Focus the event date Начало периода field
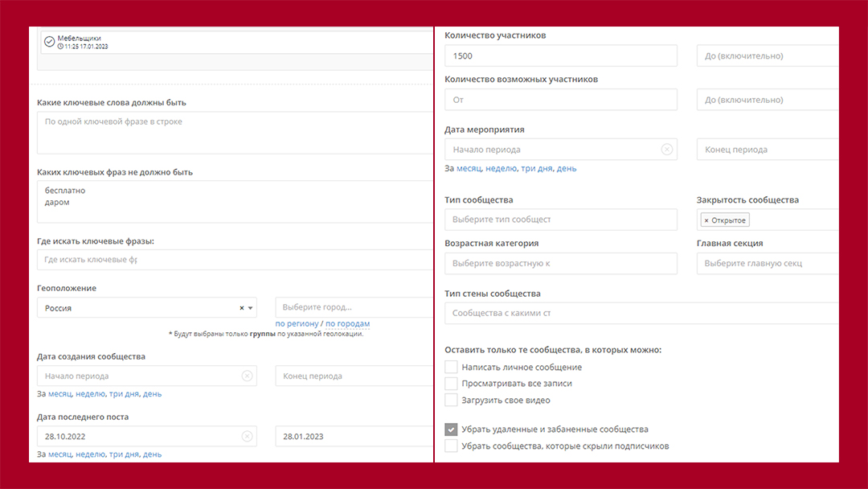The image size is (868, 489). pyautogui.click(x=561, y=150)
